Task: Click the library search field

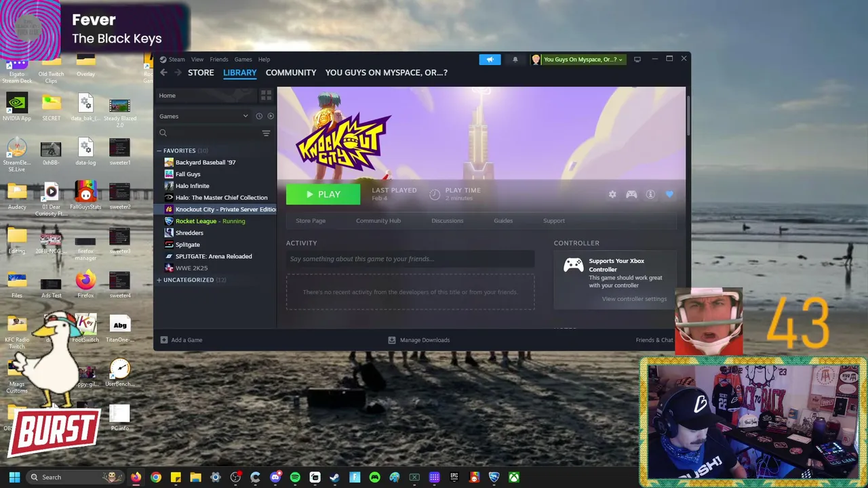Action: point(207,134)
